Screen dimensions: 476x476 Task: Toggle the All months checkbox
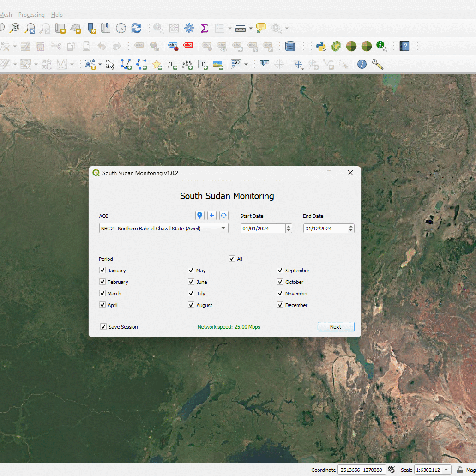pyautogui.click(x=232, y=259)
